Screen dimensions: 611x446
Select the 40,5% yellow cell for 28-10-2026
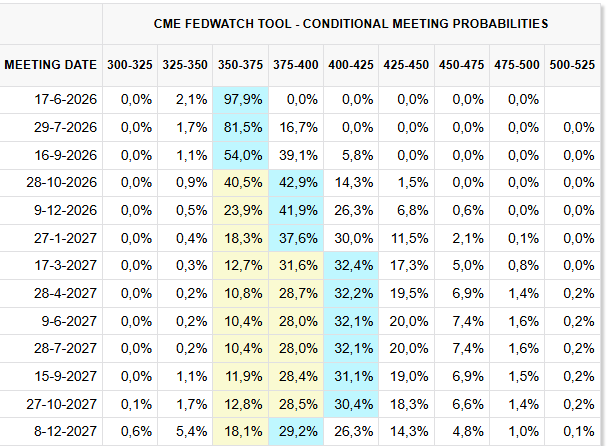pos(240,183)
